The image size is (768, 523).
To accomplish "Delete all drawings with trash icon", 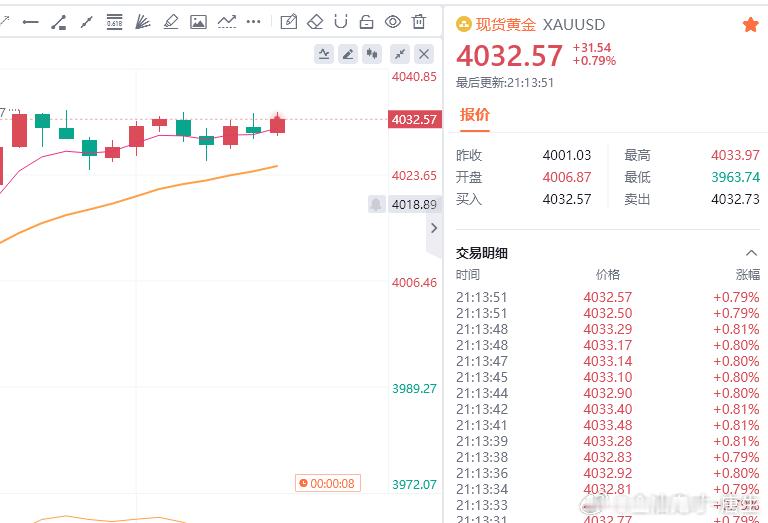I will (x=419, y=22).
